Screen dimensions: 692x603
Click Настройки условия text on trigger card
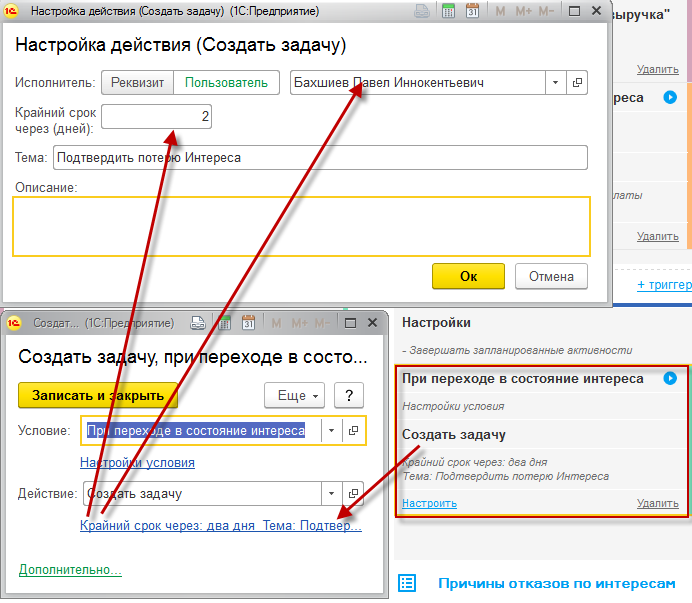coord(453,406)
